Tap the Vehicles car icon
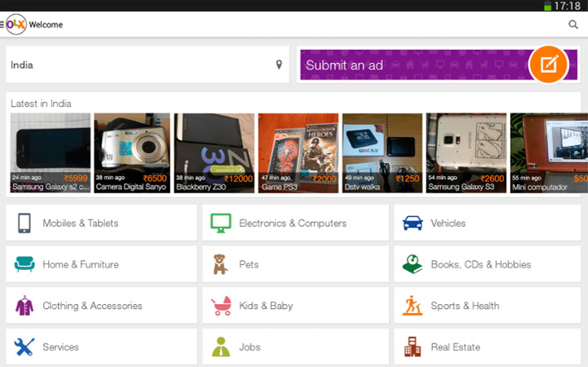588x367 pixels. click(x=412, y=223)
